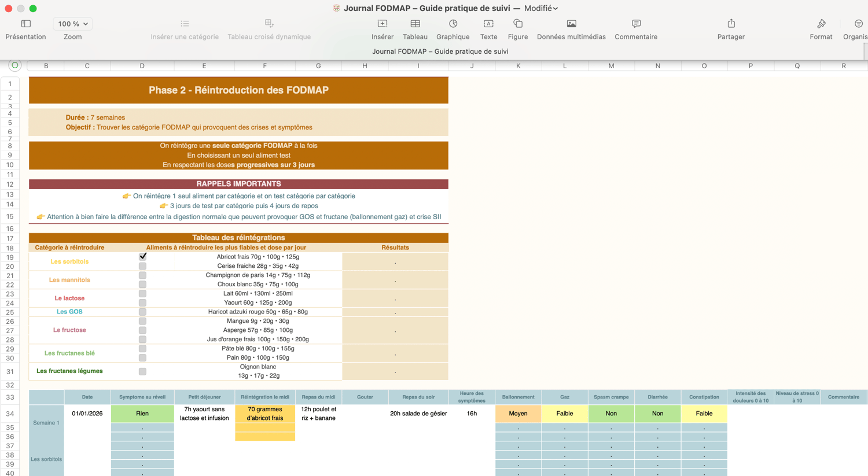Click the Phase 2 - Réintroduction des FODMAP title
The height and width of the screenshot is (476, 868).
[x=238, y=90]
